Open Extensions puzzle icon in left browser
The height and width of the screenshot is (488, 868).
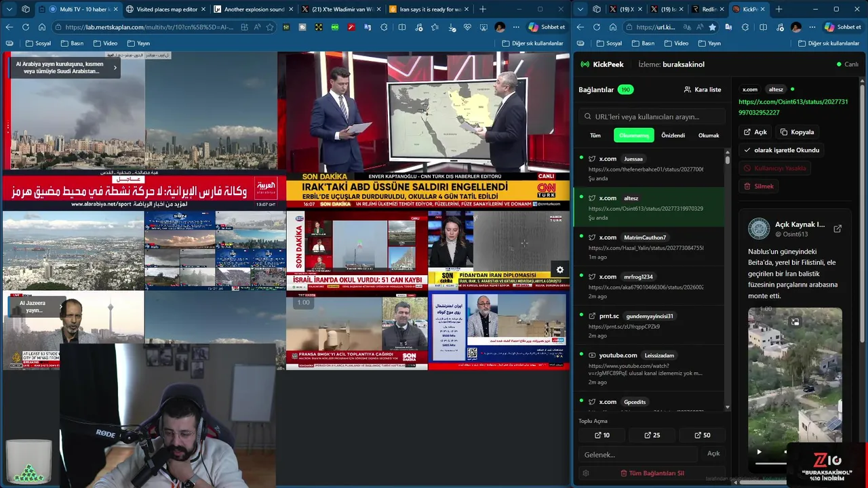pos(384,27)
